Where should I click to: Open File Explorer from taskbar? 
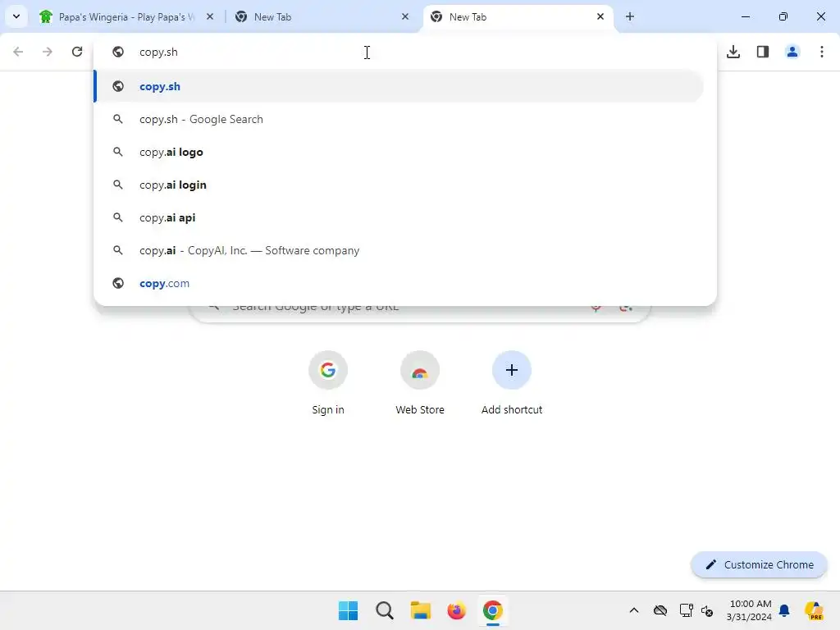pos(421,610)
